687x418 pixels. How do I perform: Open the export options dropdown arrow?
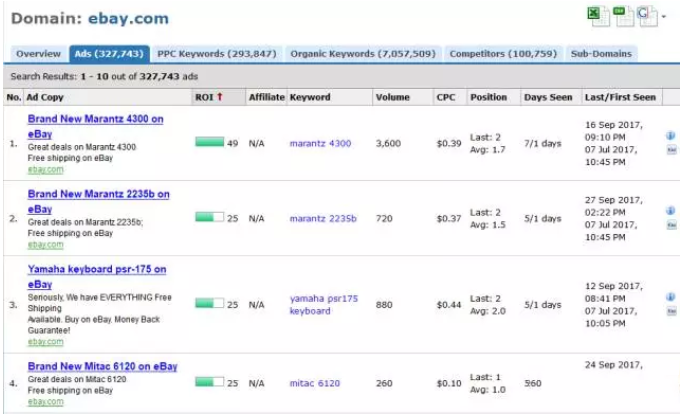[x=662, y=17]
